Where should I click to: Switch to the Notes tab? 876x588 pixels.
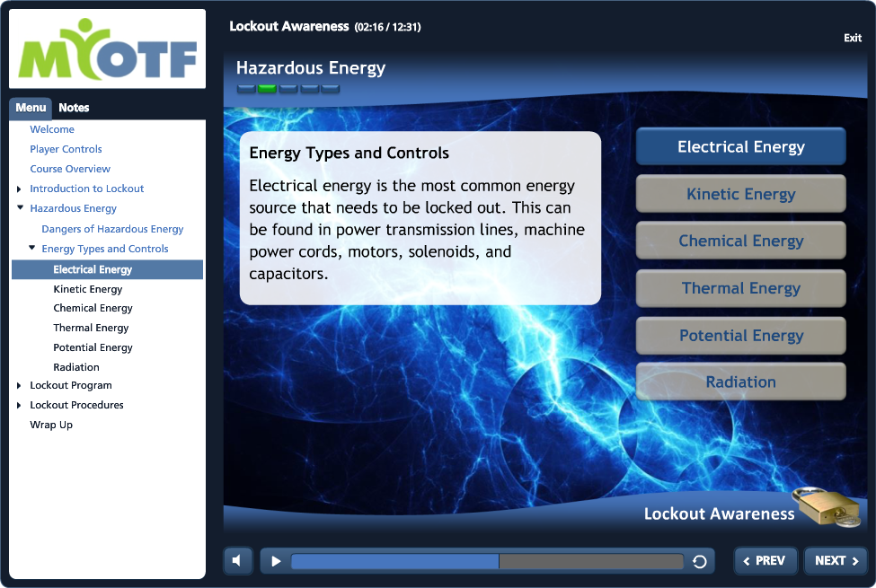[74, 108]
